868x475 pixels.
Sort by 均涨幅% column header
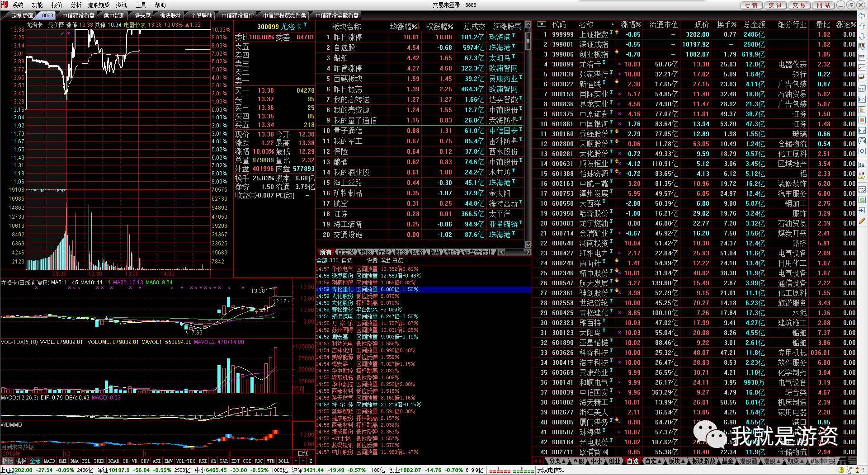(x=404, y=27)
